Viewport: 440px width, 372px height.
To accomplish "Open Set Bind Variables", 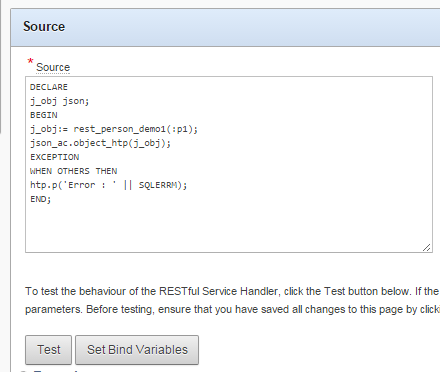I will pos(137,350).
